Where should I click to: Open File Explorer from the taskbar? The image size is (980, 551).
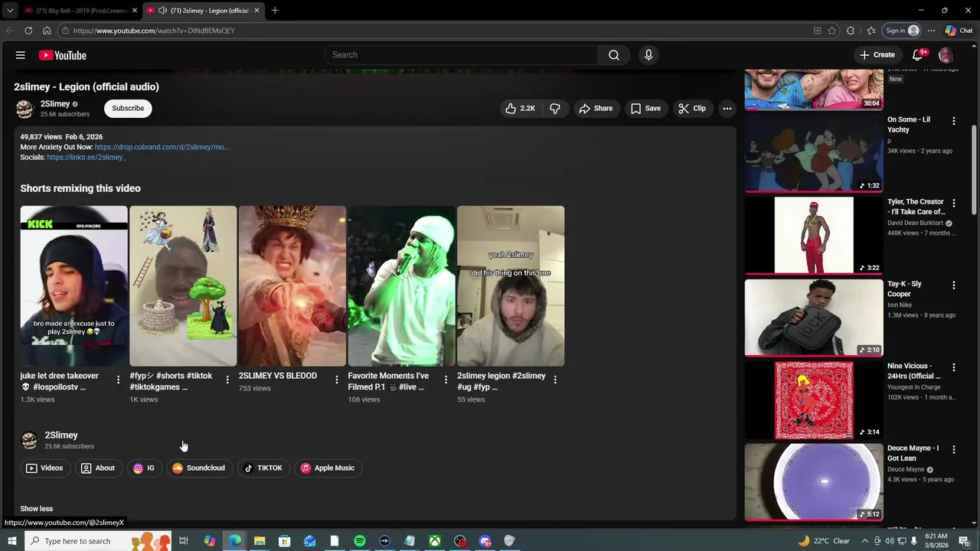pos(260,541)
